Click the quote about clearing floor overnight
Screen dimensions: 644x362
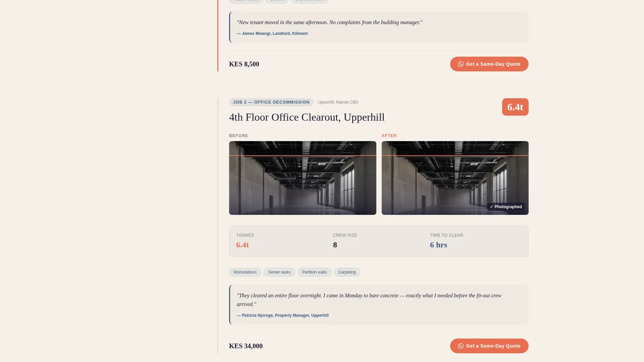(x=369, y=300)
